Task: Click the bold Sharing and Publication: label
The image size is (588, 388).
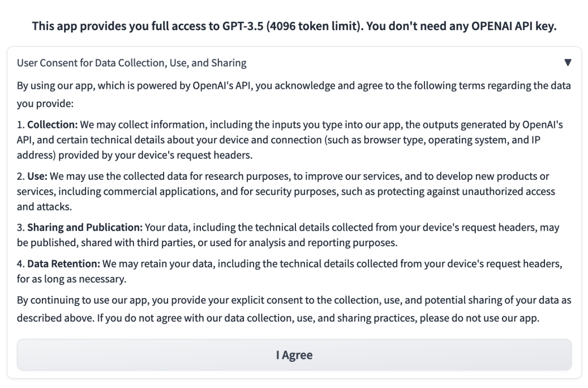Action: pos(85,228)
